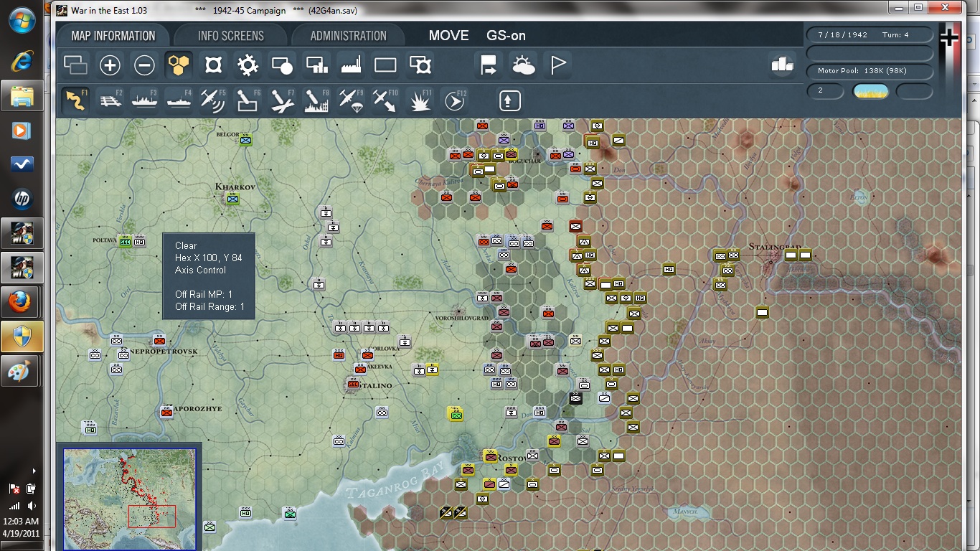Screen dimensions: 980x551
Task: Click the factory toolbar icon
Action: [351, 65]
